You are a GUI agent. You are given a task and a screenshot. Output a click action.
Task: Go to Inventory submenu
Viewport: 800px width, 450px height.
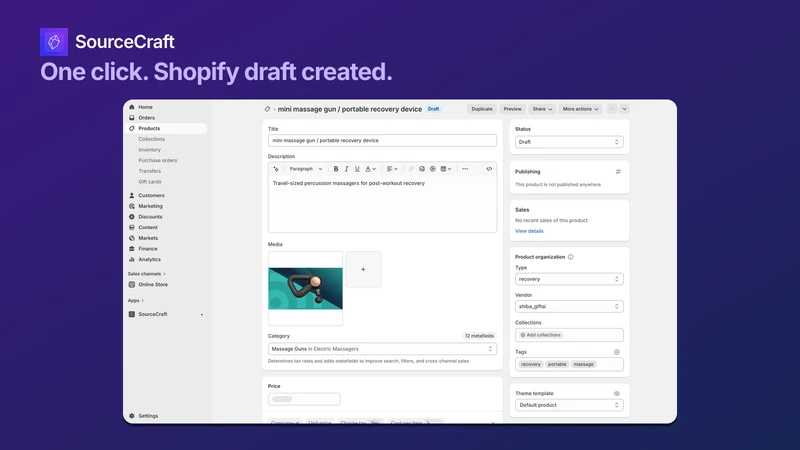point(149,150)
